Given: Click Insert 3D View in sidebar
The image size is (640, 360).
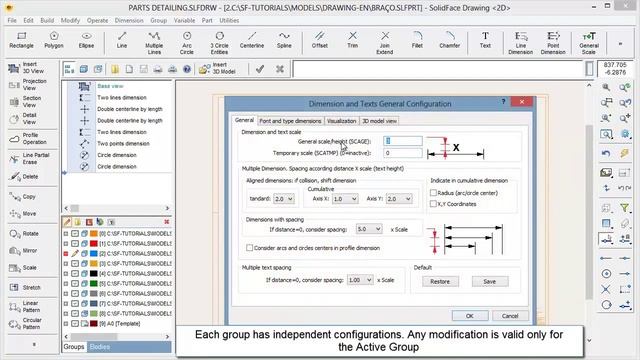Looking at the screenshot, I should point(27,68).
